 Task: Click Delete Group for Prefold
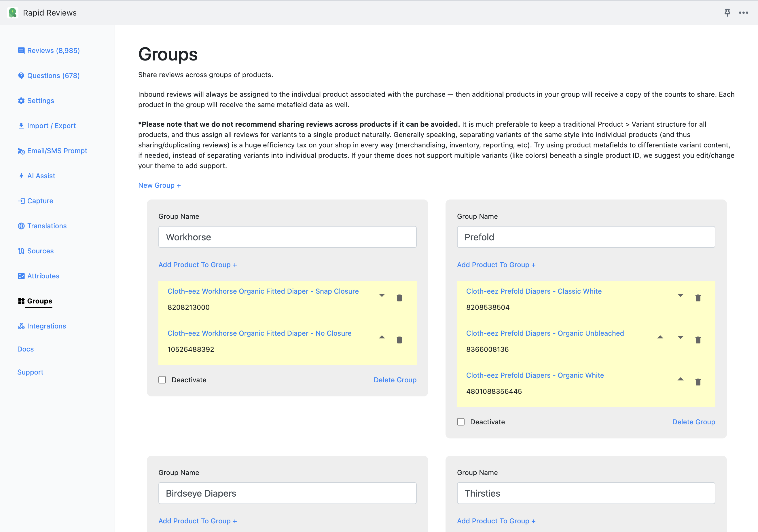[693, 422]
